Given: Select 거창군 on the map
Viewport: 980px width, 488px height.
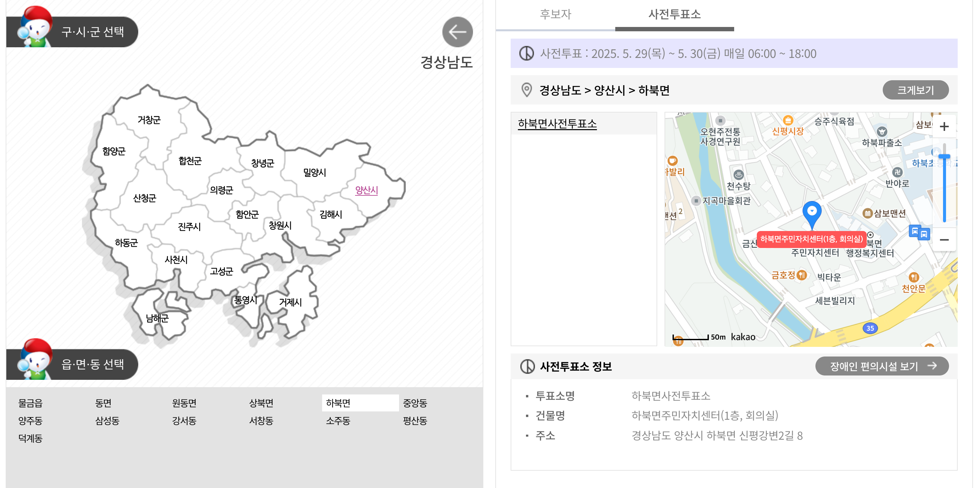Looking at the screenshot, I should click(149, 120).
